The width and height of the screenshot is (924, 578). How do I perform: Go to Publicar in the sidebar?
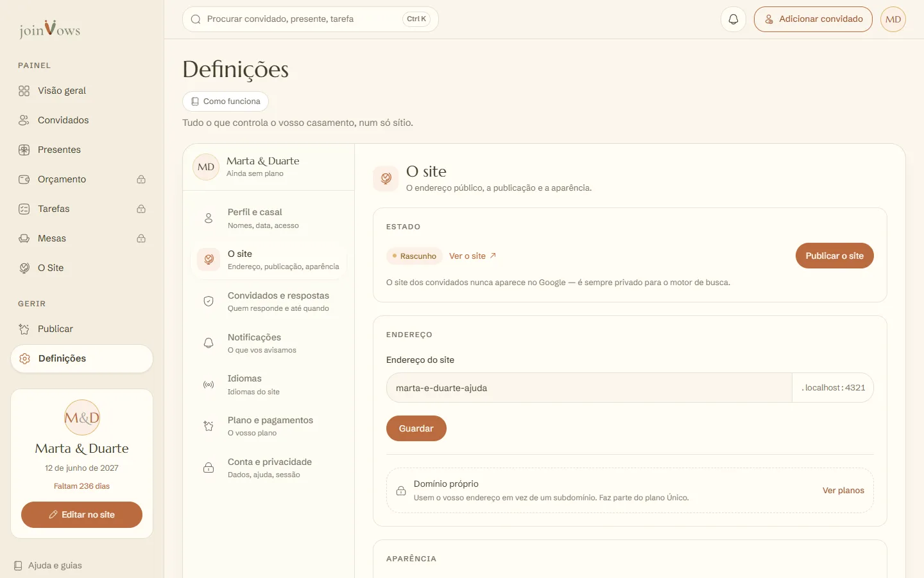click(81, 329)
